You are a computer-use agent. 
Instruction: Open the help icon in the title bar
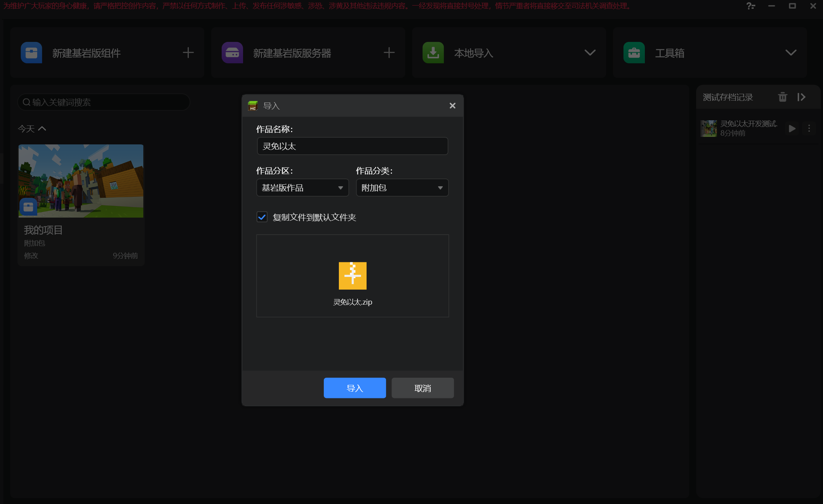coord(750,6)
